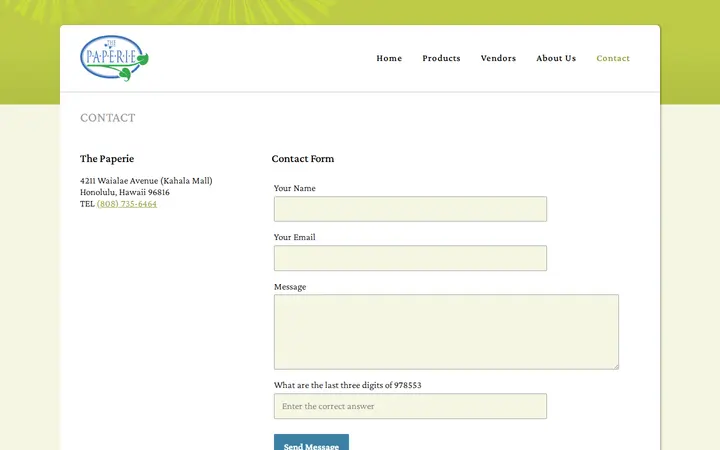The width and height of the screenshot is (720, 450).
Task: Click the last three digits answer field
Action: point(410,406)
